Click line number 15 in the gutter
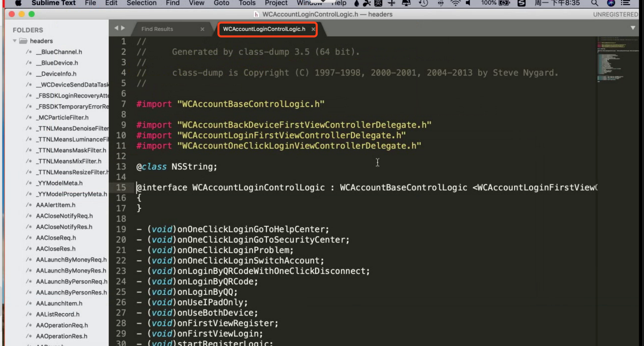Image resolution: width=644 pixels, height=346 pixels. tap(121, 188)
